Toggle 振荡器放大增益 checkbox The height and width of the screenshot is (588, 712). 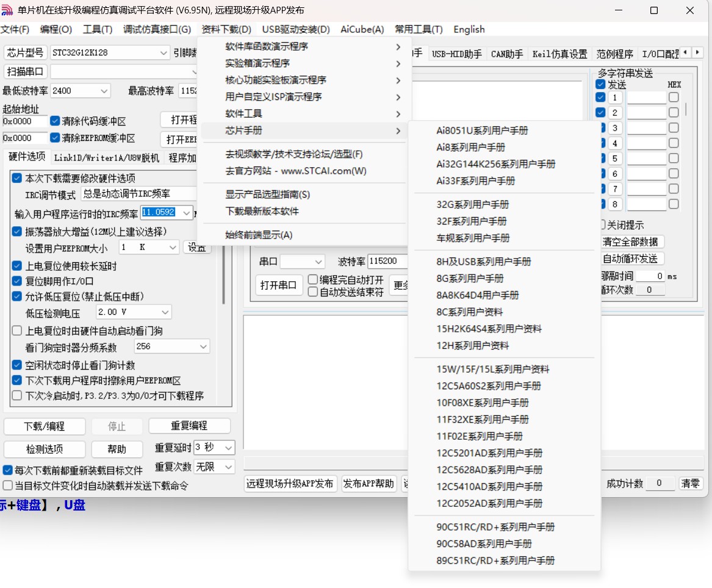pos(17,232)
